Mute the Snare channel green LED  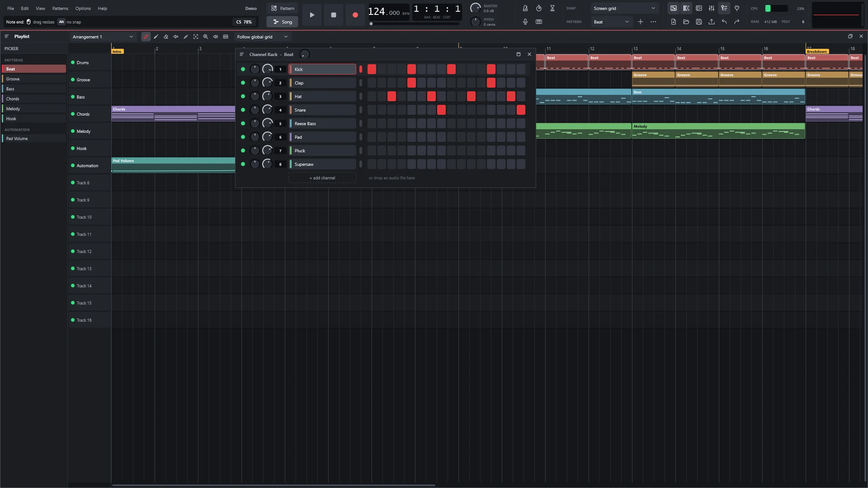click(x=243, y=110)
